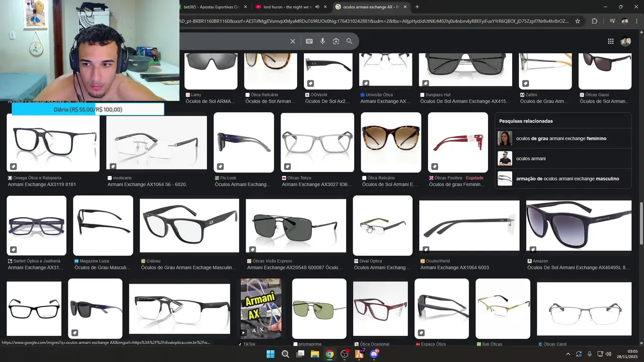Show hidden system tray icons
This screenshot has width=644, height=362.
(568, 354)
